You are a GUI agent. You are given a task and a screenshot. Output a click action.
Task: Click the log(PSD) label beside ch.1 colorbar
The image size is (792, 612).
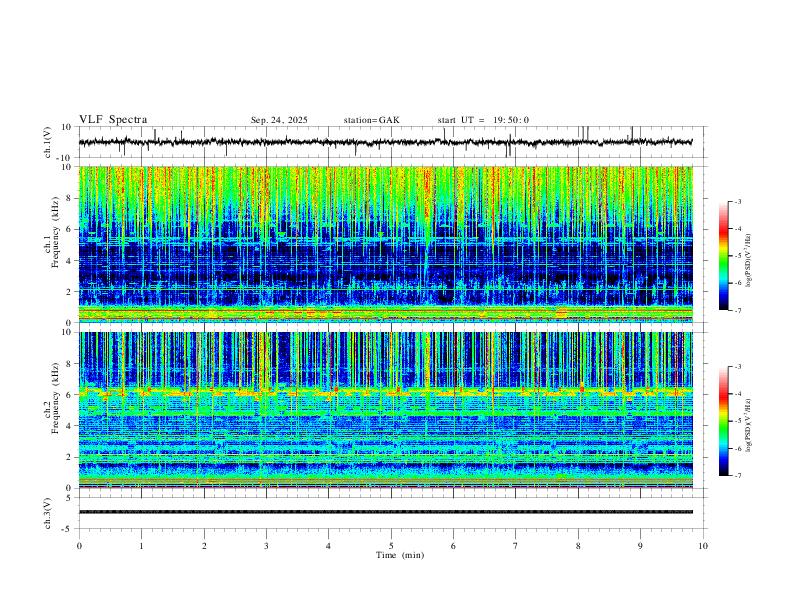coord(748,260)
